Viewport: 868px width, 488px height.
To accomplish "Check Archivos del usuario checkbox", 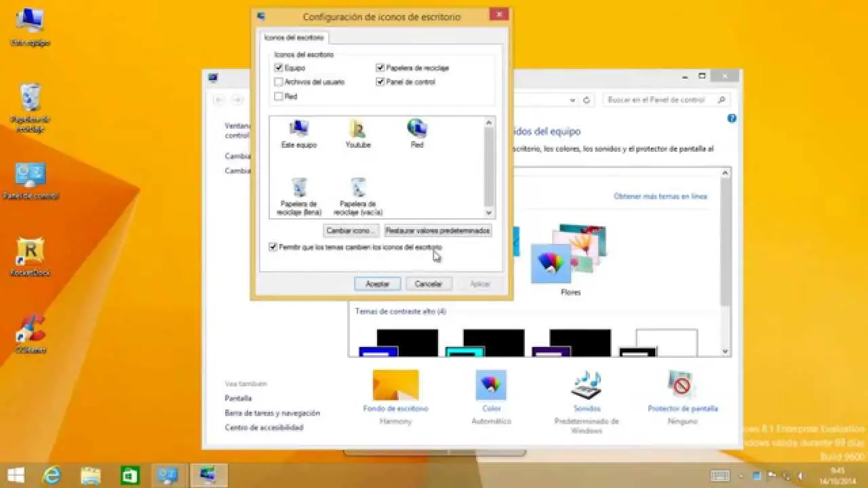I will coord(279,82).
